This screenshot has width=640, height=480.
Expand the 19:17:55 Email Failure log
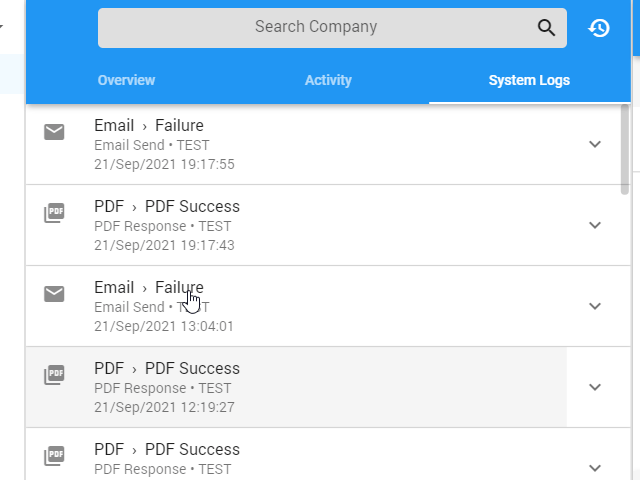coord(595,144)
